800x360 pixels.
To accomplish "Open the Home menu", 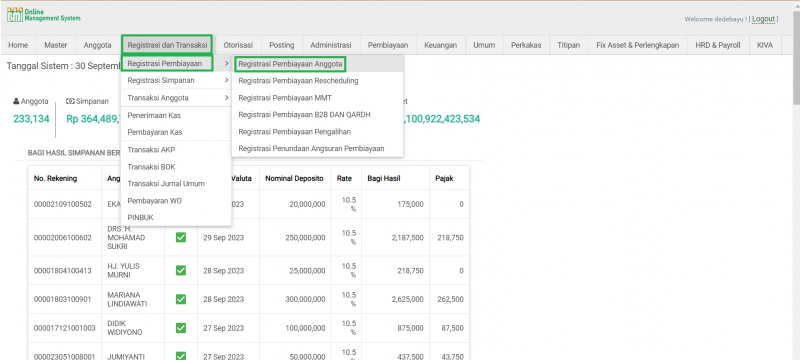I will [x=18, y=45].
